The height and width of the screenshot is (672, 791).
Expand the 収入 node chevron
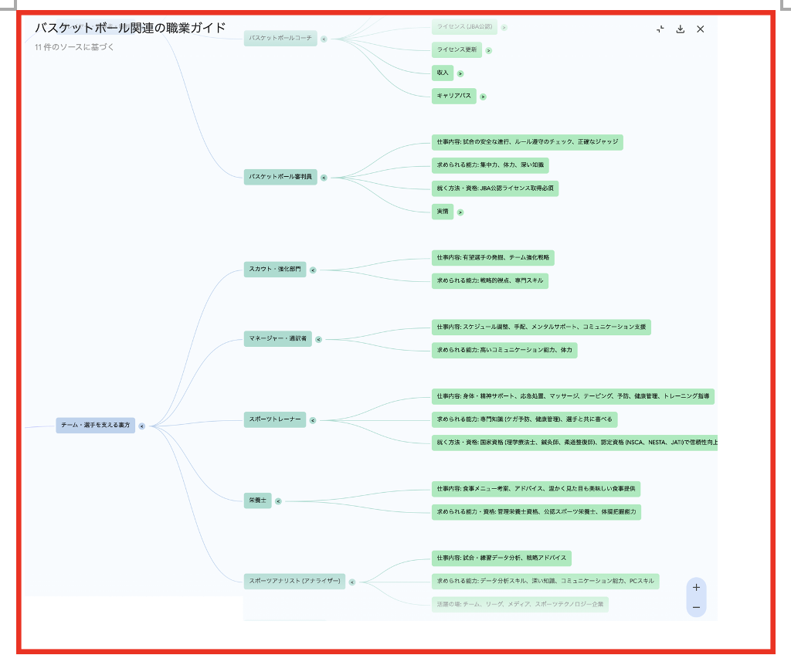point(460,73)
